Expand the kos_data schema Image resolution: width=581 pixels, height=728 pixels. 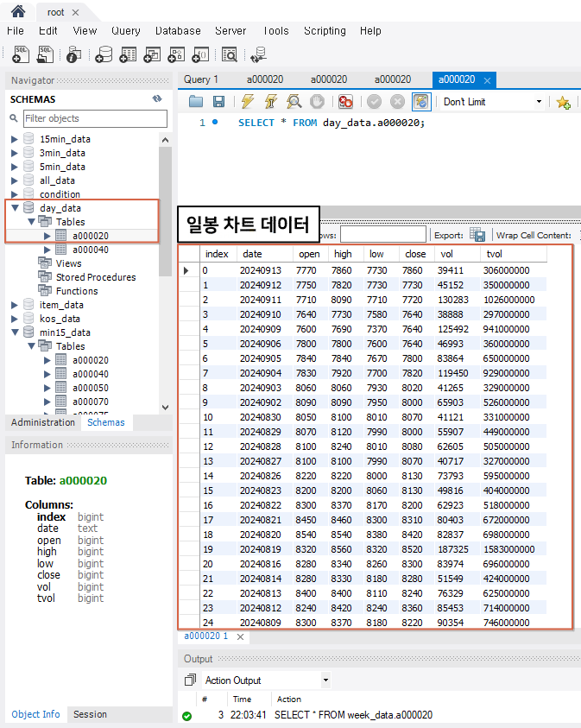point(15,319)
